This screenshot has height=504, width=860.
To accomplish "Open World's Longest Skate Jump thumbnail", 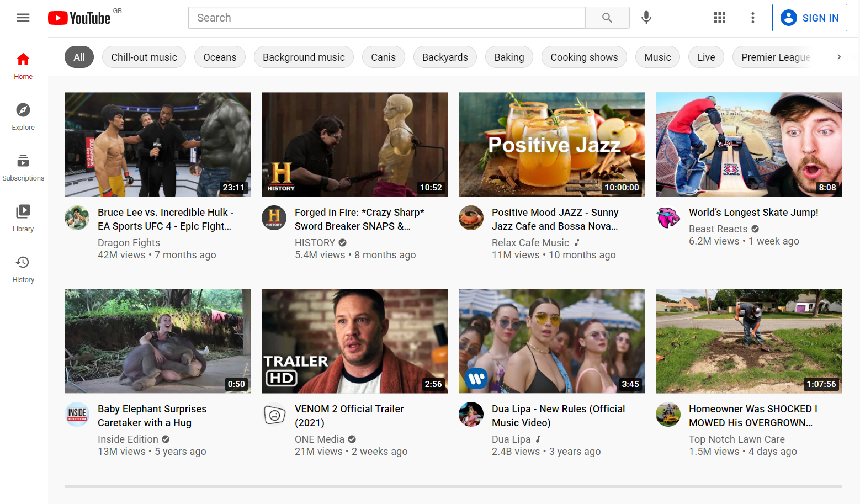I will click(748, 145).
